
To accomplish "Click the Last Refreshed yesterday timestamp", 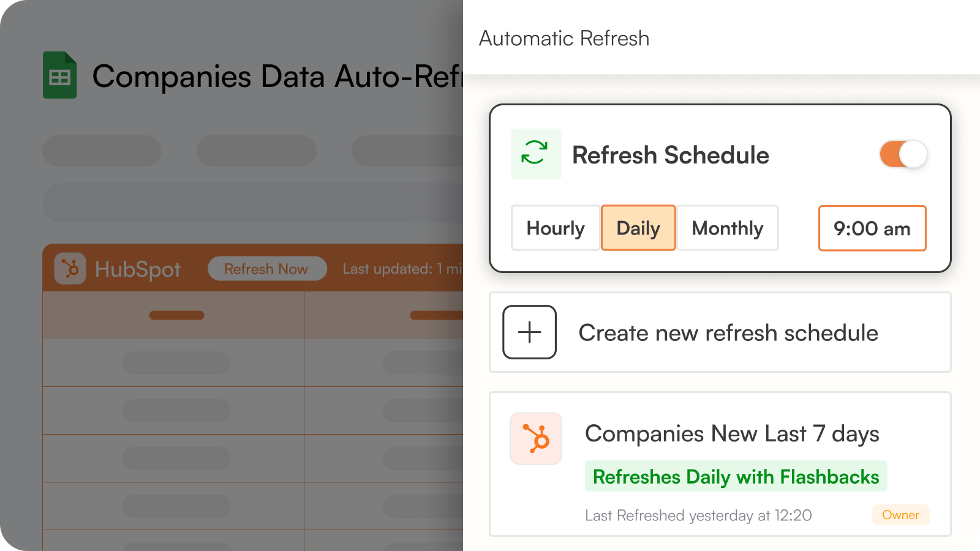I will point(698,515).
